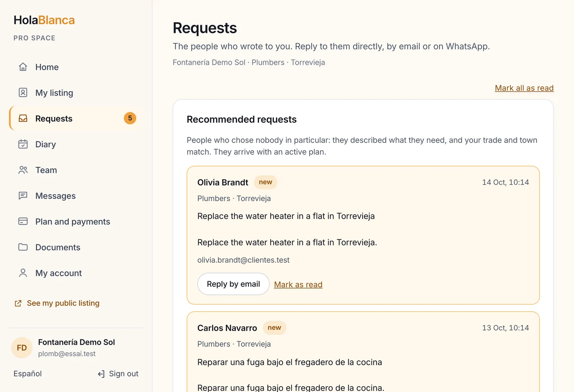Screen dimensions: 574x392
Task: Go to My account
Action: [x=76, y=273]
